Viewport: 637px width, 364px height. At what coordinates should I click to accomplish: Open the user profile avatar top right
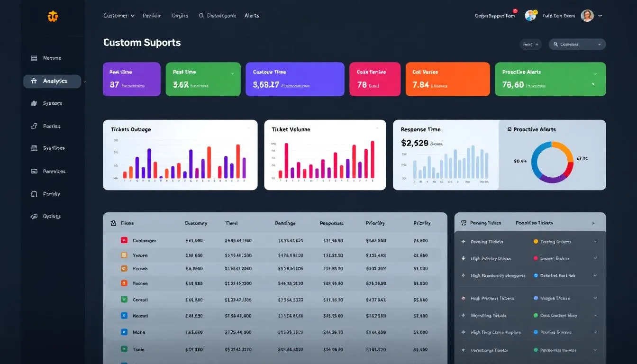point(587,15)
